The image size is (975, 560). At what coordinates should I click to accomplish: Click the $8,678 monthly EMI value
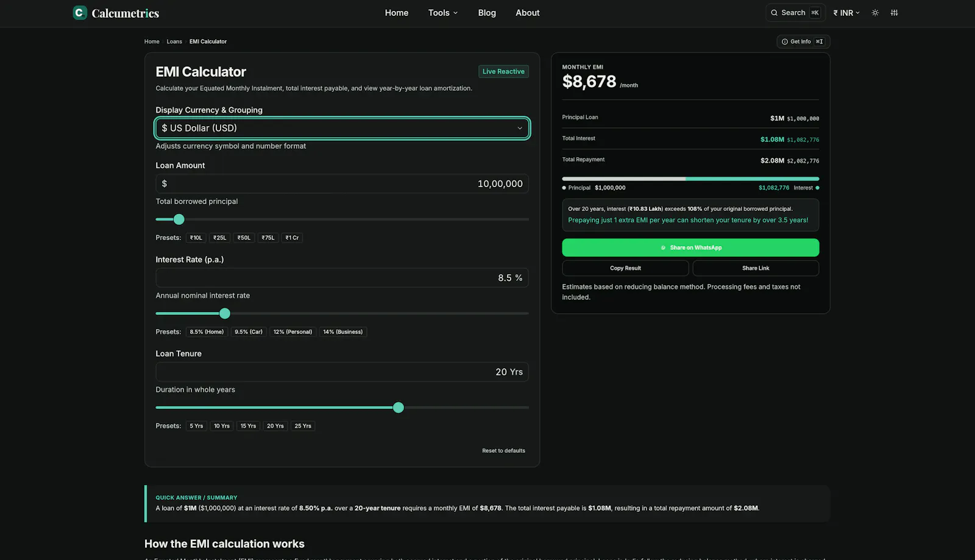coord(589,81)
